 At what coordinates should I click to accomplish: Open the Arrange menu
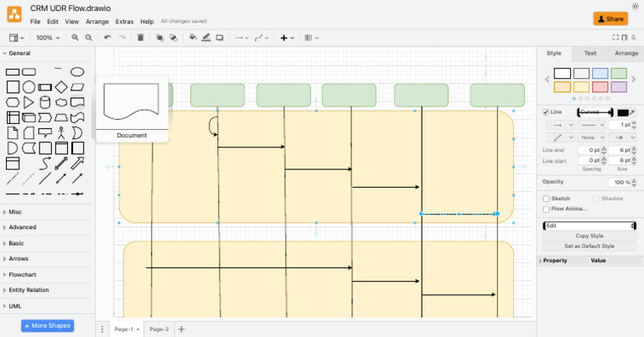(97, 21)
